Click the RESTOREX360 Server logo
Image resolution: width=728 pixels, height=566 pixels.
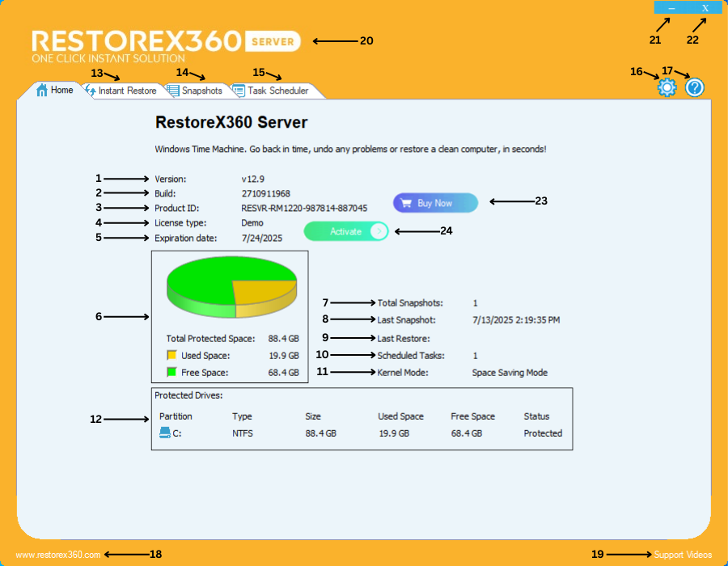pyautogui.click(x=166, y=45)
